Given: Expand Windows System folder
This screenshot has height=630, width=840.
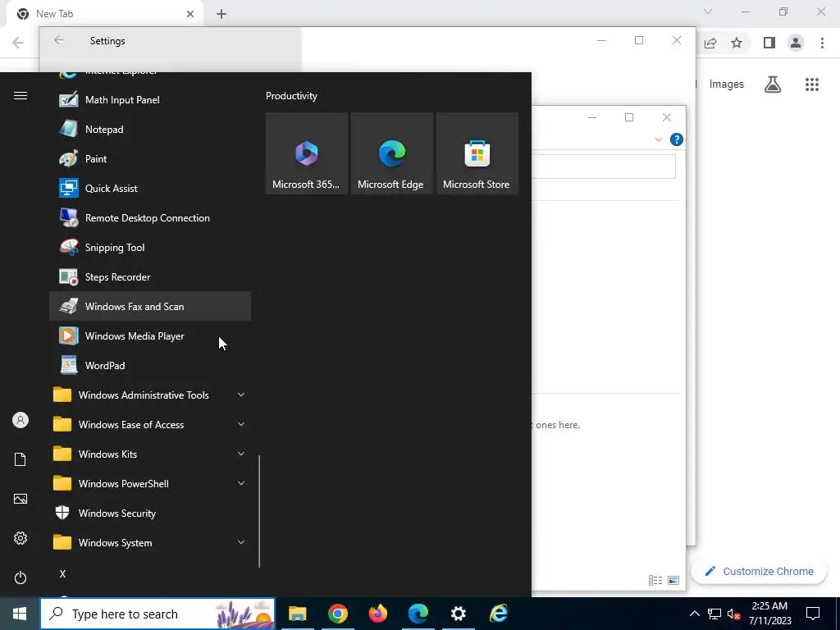Looking at the screenshot, I should [x=150, y=542].
